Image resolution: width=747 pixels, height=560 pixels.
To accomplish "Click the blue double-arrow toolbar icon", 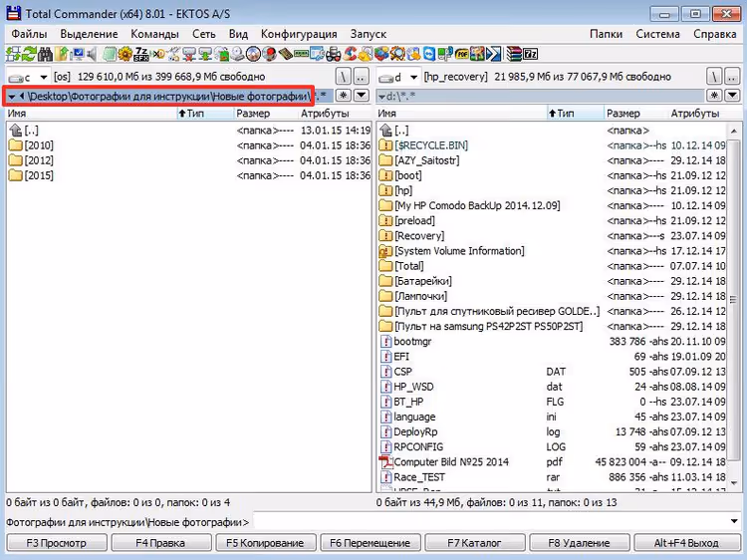I will [x=493, y=54].
